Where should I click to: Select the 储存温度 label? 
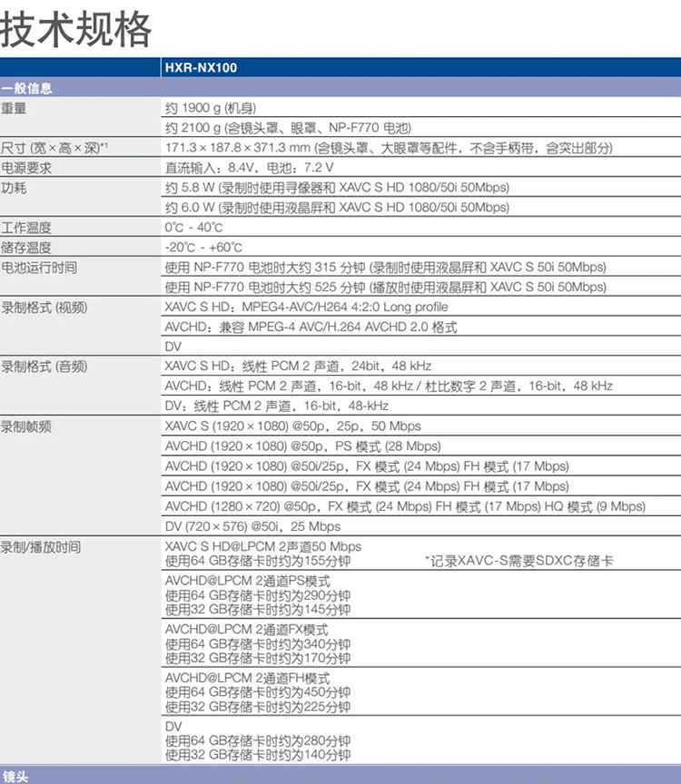[x=26, y=248]
